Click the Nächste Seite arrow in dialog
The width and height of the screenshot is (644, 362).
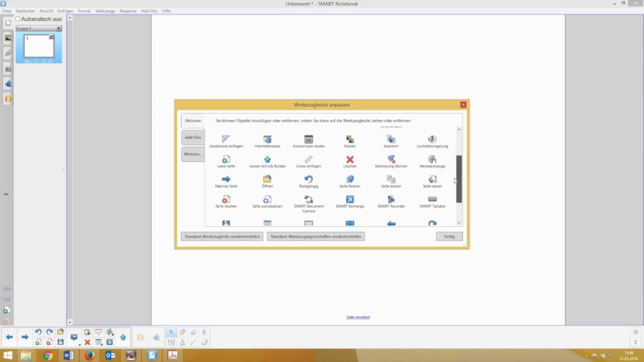[226, 179]
